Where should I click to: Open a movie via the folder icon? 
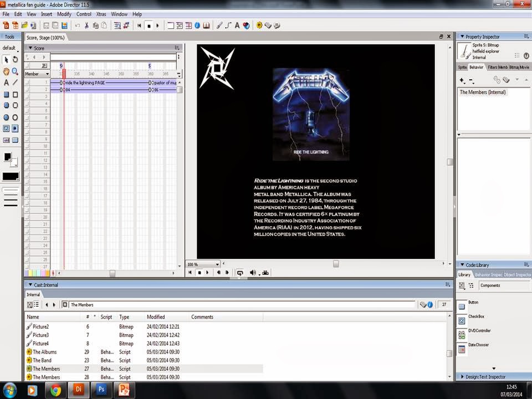[x=24, y=25]
